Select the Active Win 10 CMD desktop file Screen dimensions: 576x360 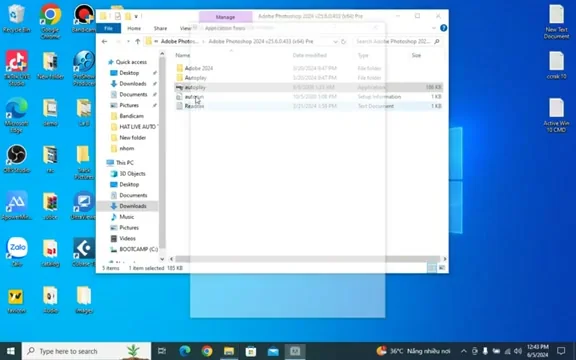click(x=557, y=115)
